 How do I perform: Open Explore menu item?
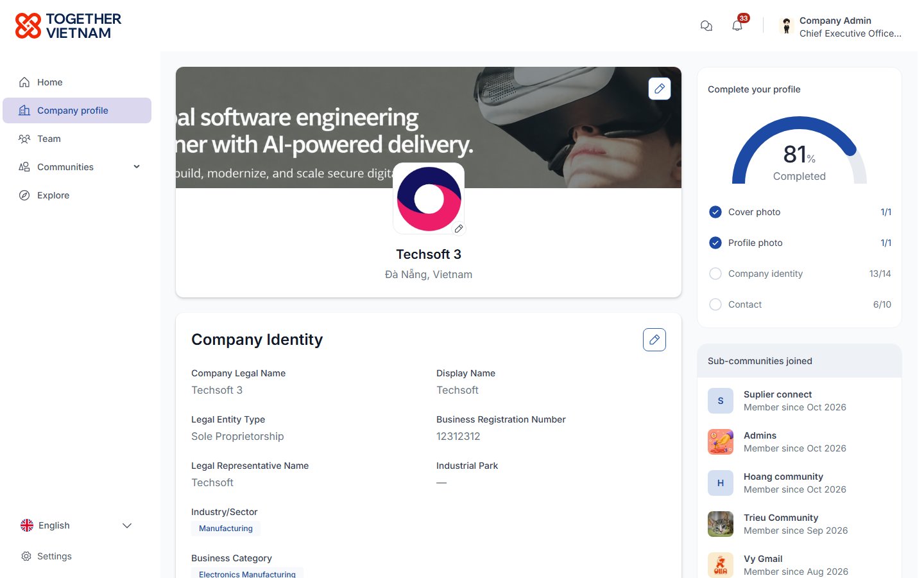(x=77, y=195)
